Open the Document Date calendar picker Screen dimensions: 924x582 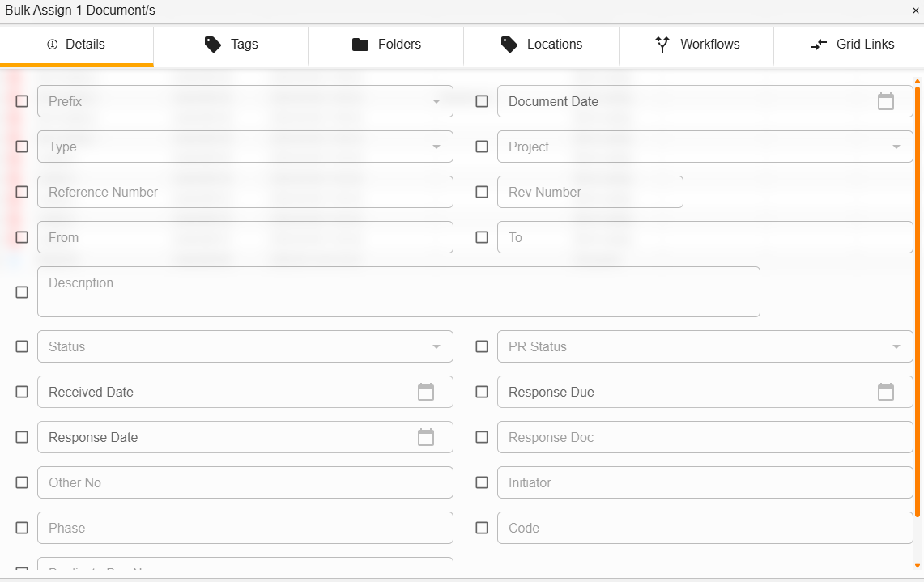coord(886,100)
